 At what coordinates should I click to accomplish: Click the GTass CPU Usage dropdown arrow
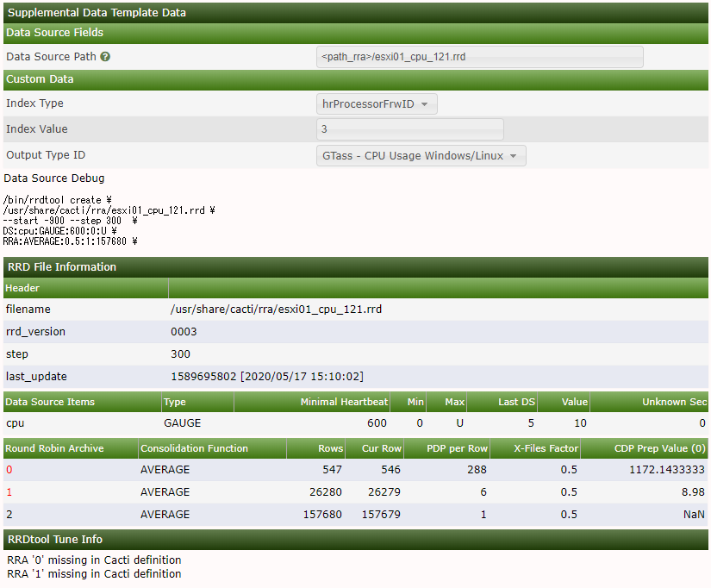pos(514,156)
